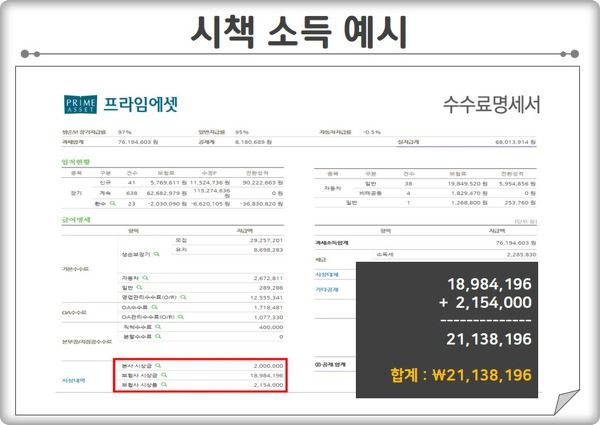Click the 시책 소득 예시 heading
This screenshot has width=600, height=425.
tap(299, 32)
